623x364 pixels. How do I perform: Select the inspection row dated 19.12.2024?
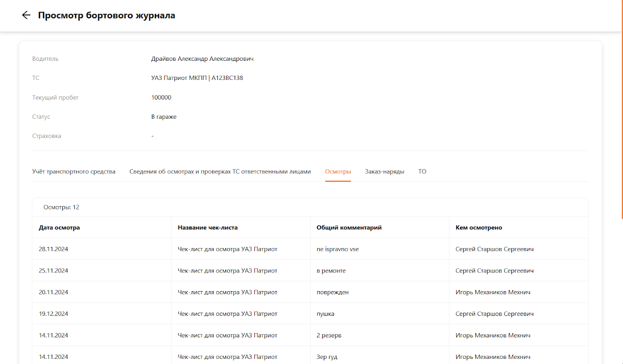[x=53, y=314]
